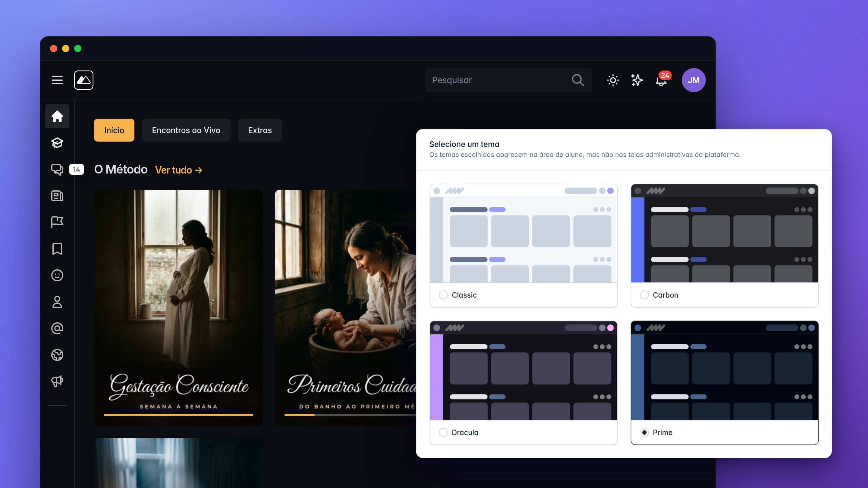Open the JM profile avatar
This screenshot has height=488, width=868.
[693, 80]
